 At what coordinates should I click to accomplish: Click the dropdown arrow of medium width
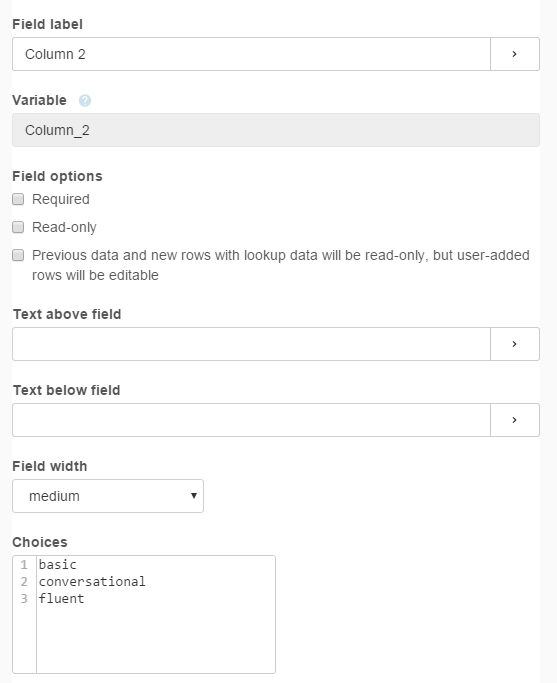click(194, 496)
